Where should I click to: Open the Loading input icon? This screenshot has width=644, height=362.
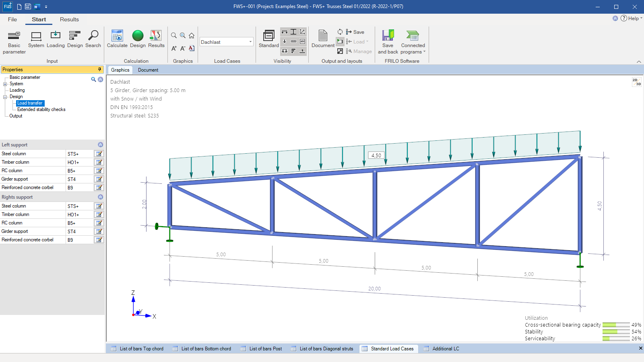coord(56,39)
